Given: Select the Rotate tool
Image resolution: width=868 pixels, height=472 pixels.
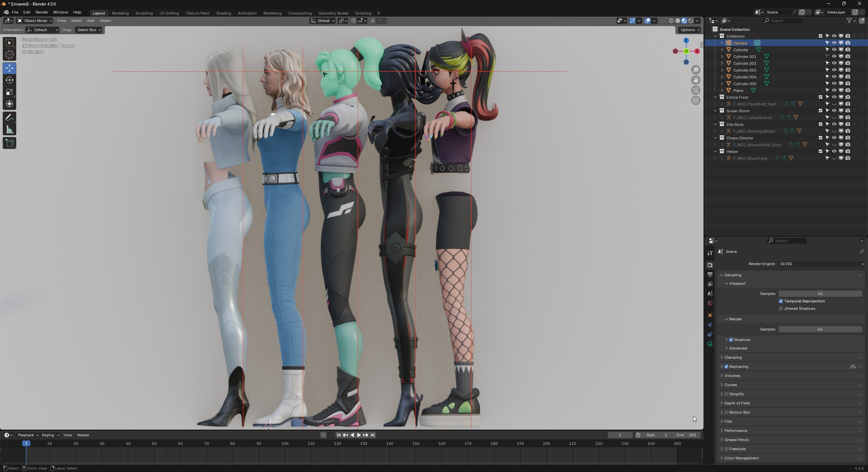Looking at the screenshot, I should pyautogui.click(x=9, y=80).
